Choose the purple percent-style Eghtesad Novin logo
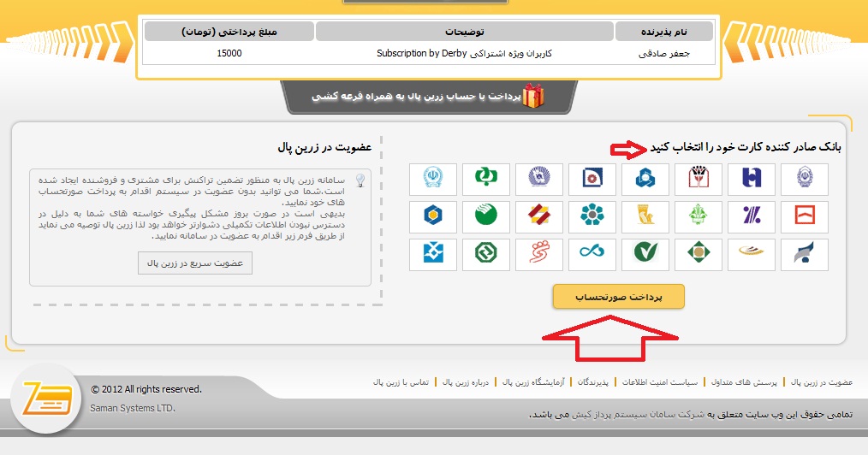Image resolution: width=868 pixels, height=455 pixels. (x=752, y=216)
